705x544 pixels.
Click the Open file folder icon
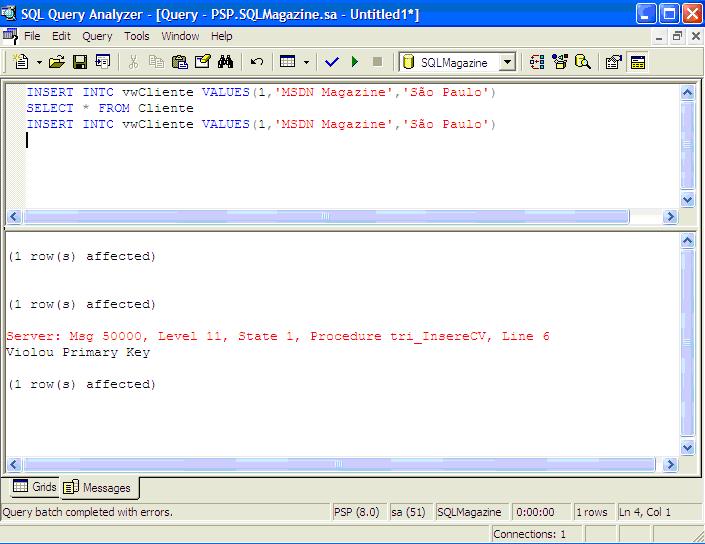[x=57, y=62]
